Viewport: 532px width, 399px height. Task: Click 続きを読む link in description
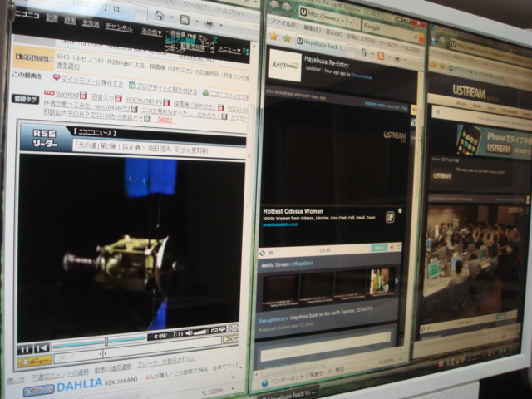pyautogui.click(x=68, y=66)
